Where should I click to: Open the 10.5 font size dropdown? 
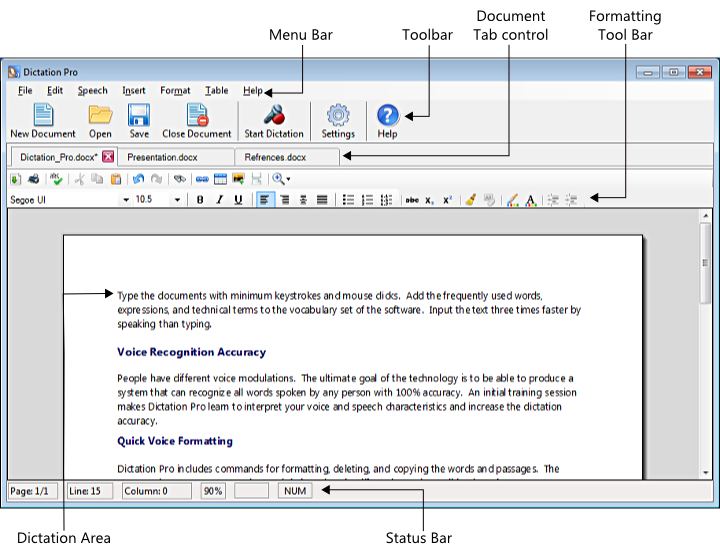point(177,200)
